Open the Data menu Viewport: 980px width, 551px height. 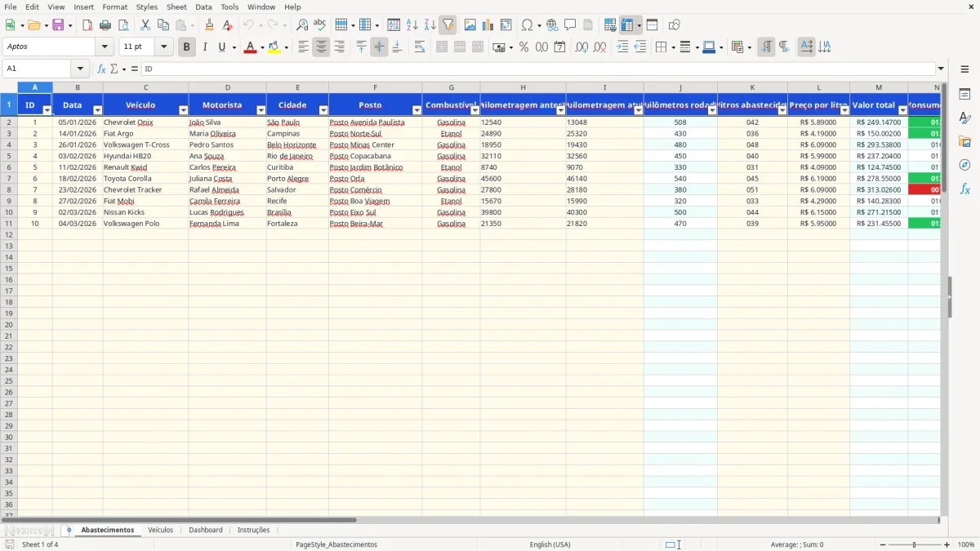tap(203, 7)
